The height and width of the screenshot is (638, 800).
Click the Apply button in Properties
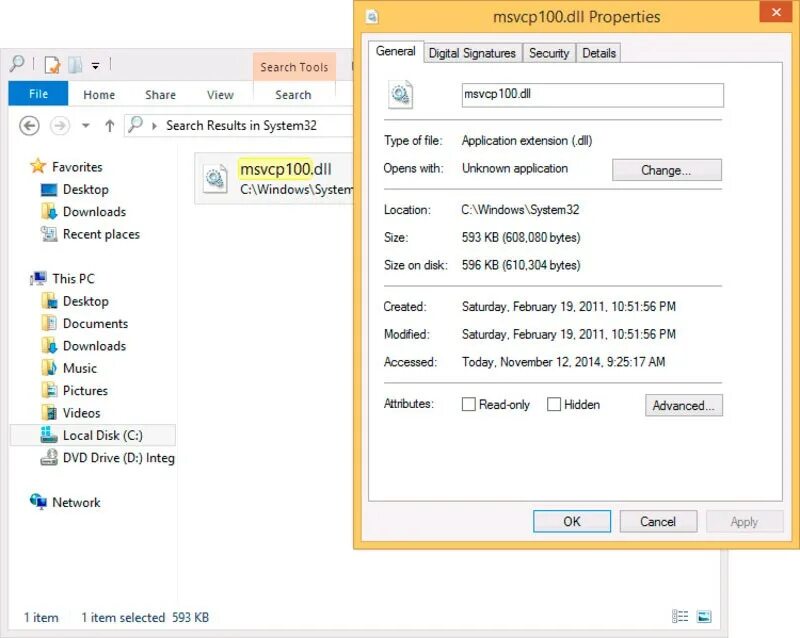pyautogui.click(x=744, y=522)
